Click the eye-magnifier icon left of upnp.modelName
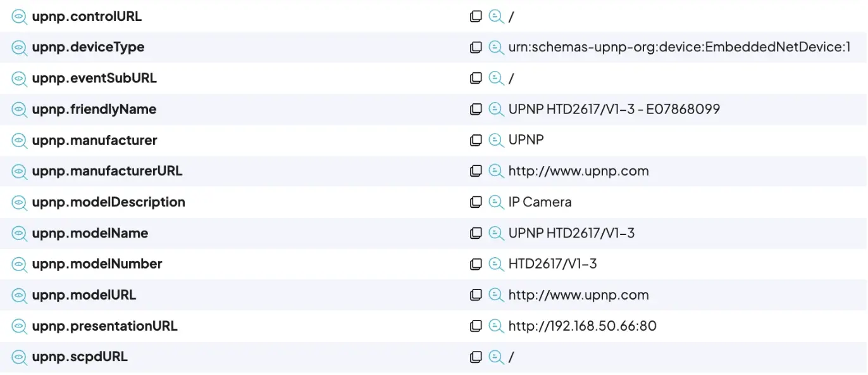This screenshot has width=868, height=375. coord(20,234)
